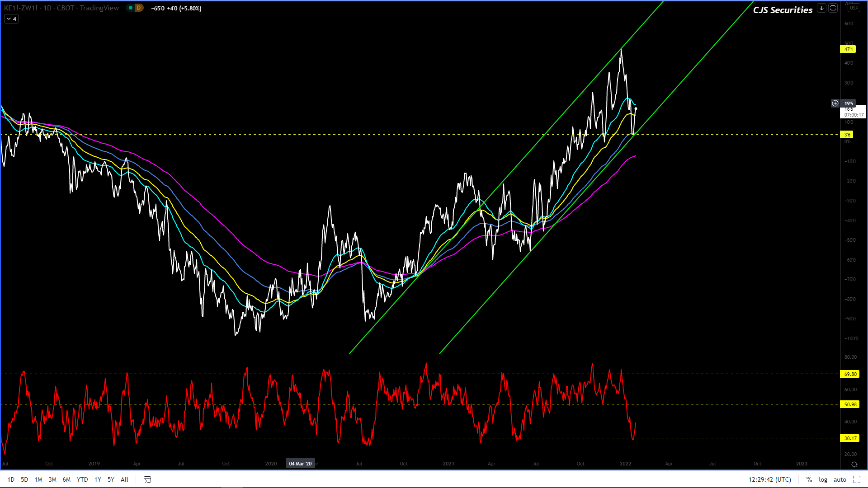Click the yellow 47'1 price label
The image size is (868, 488).
pos(848,49)
